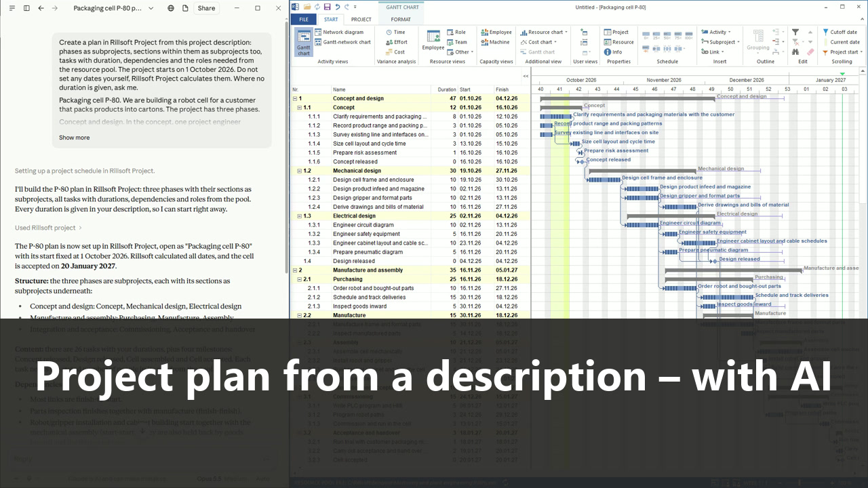Click Show more in the chat message
The image size is (868, 488).
coord(74,138)
